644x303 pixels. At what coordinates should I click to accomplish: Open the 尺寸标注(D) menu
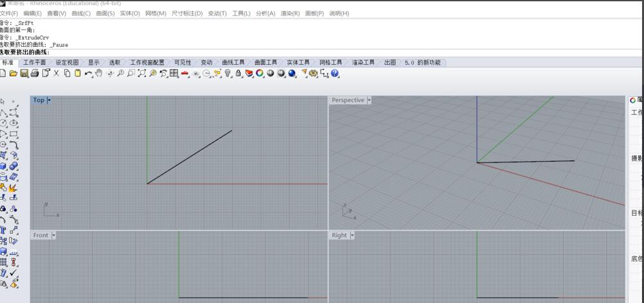point(187,13)
